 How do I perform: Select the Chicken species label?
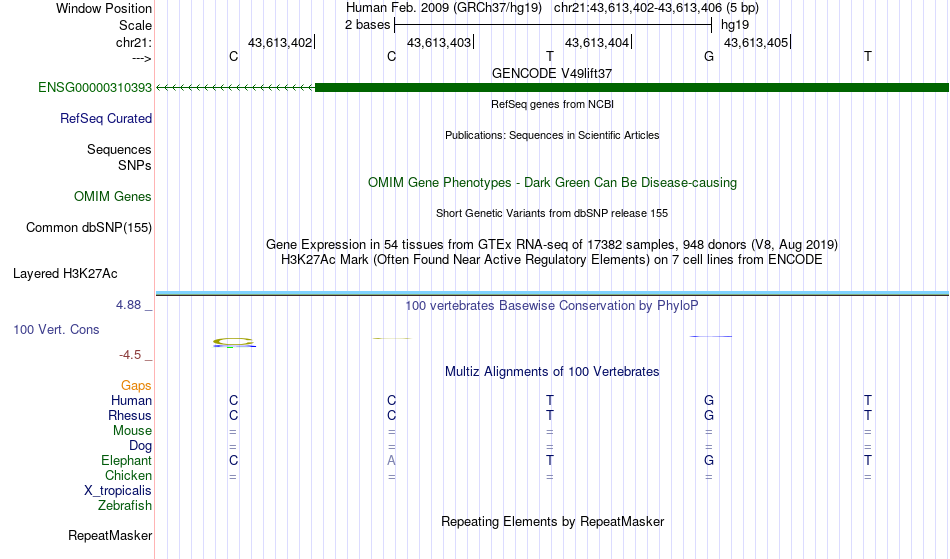(x=128, y=475)
